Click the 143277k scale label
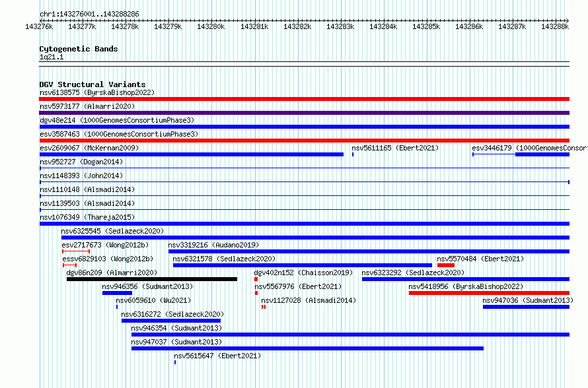588x388 pixels. point(82,26)
